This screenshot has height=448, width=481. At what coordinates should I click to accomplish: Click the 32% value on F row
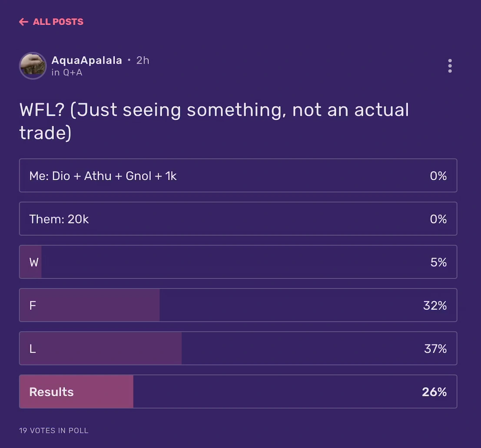(435, 306)
